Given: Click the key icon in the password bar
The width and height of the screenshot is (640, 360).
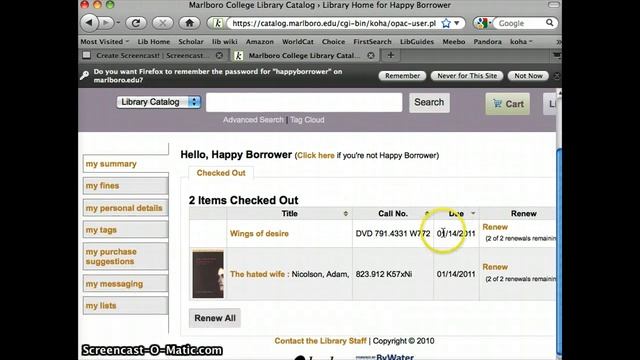Looking at the screenshot, I should point(84,76).
